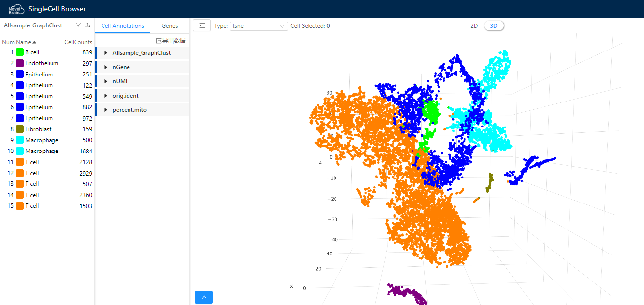Select the Cell Annotations tab
The width and height of the screenshot is (644, 305).
[x=123, y=26]
